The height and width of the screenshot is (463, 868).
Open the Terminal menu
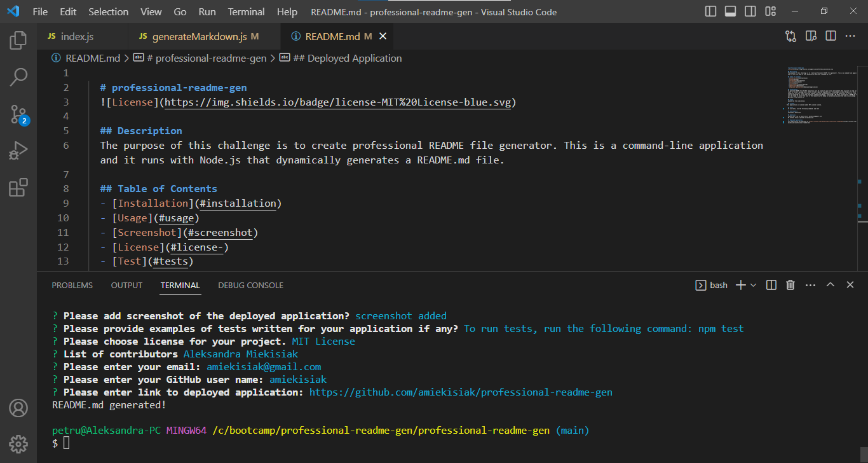point(246,11)
